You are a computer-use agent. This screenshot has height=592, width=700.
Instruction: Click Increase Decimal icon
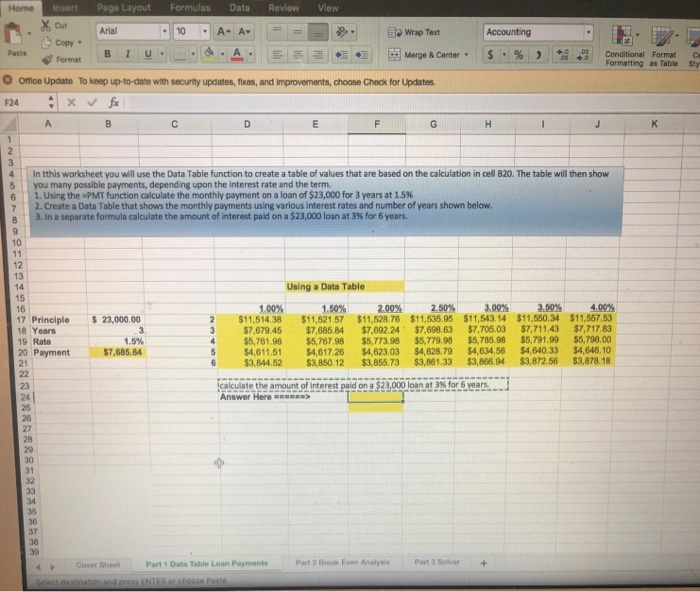click(x=562, y=54)
